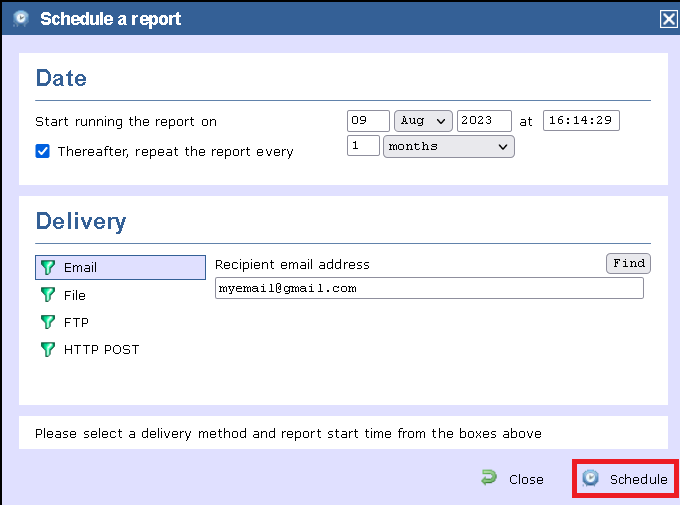Click the 'Thereafter, repeat the report every' label

click(x=176, y=152)
